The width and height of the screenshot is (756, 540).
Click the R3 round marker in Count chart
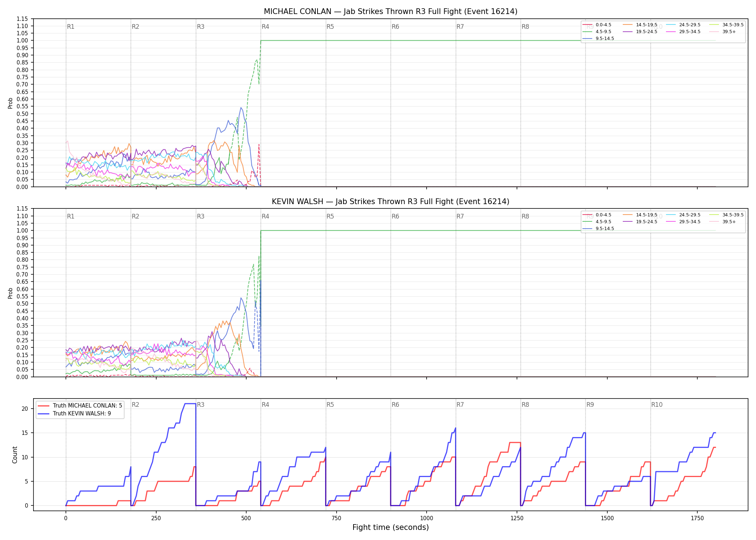(201, 405)
